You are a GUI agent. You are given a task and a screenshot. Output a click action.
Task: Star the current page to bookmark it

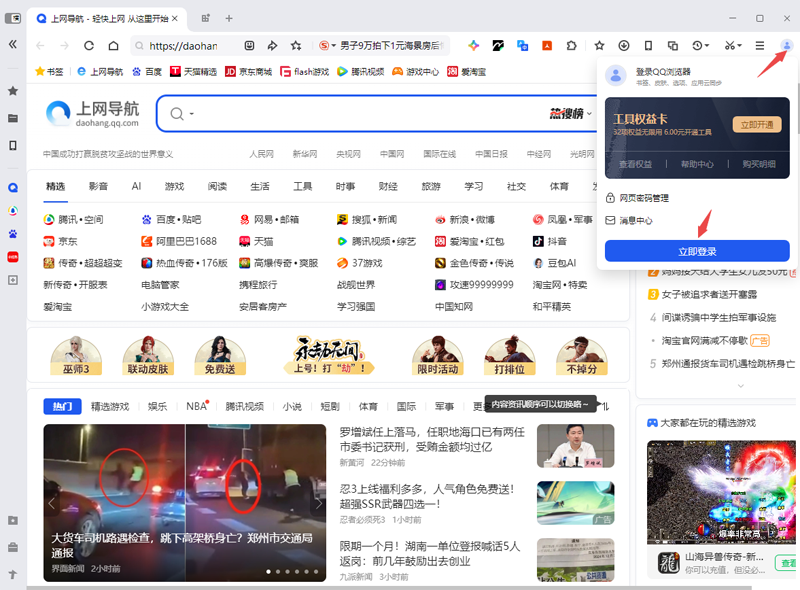point(599,46)
